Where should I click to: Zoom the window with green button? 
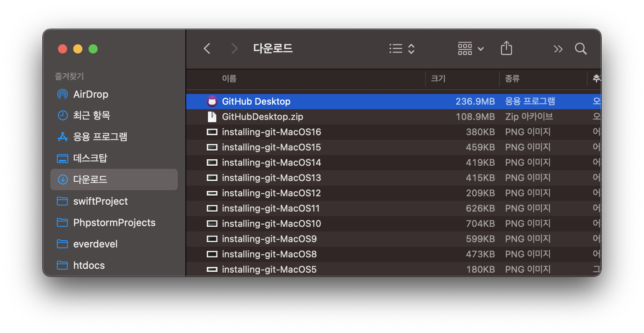pyautogui.click(x=93, y=49)
